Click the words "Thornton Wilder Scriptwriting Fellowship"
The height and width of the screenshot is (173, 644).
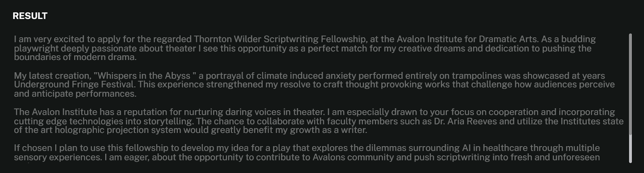click(280, 40)
